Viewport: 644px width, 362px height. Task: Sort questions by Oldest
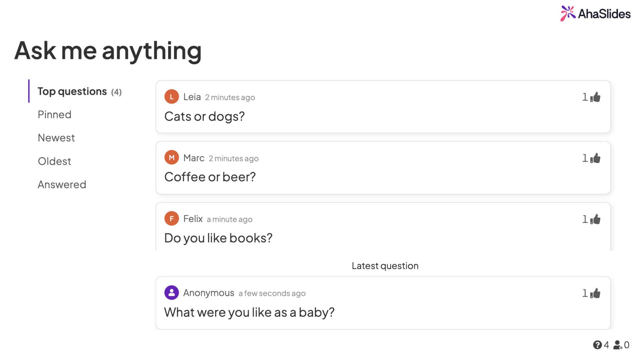54,161
